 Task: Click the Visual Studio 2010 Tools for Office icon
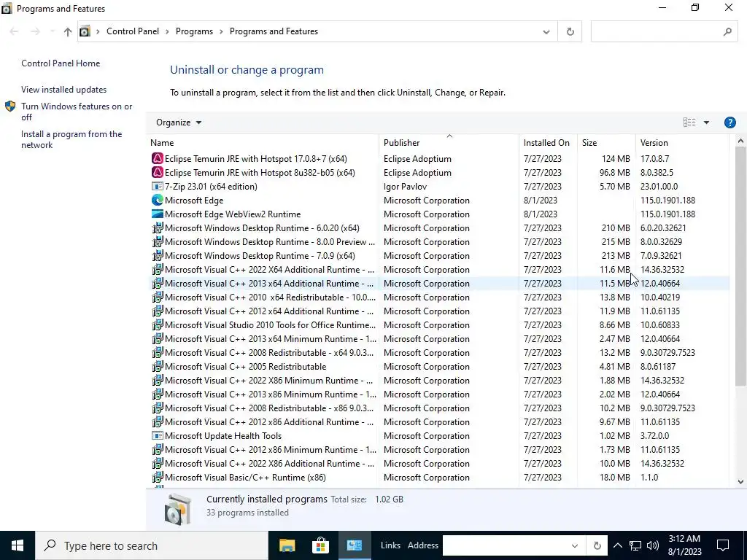click(158, 324)
